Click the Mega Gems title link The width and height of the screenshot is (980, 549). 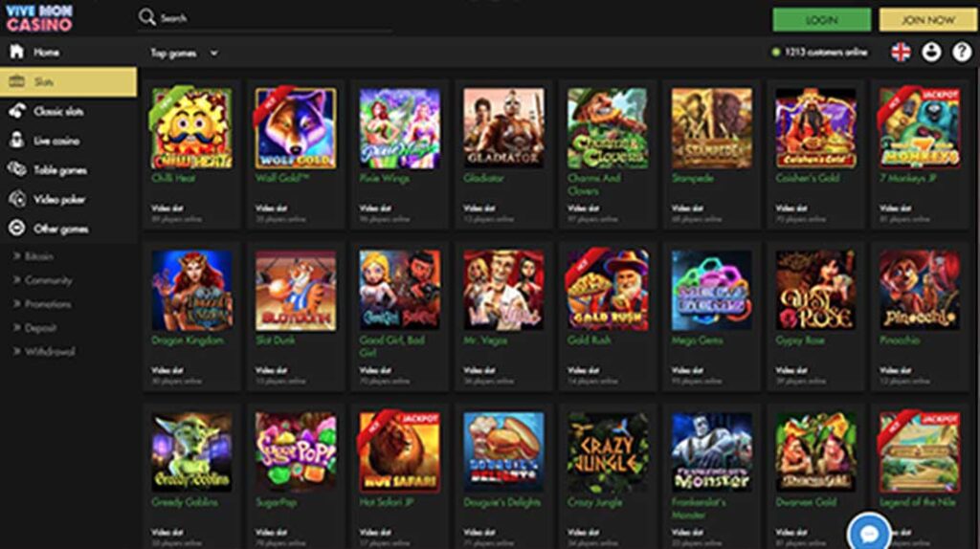[696, 340]
